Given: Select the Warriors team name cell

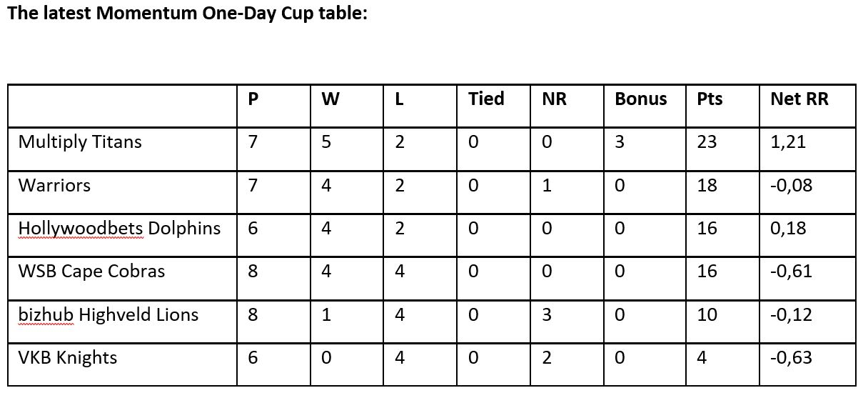Looking at the screenshot, I should click(x=122, y=192).
